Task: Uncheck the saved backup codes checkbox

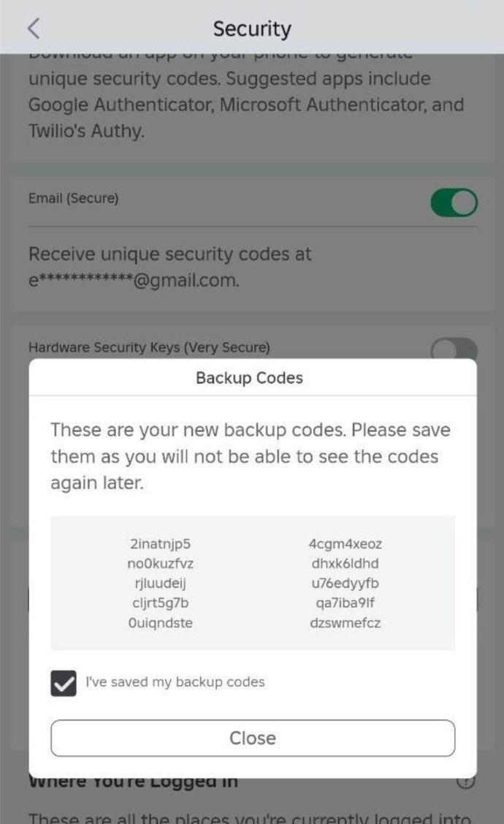Action: pyautogui.click(x=64, y=683)
